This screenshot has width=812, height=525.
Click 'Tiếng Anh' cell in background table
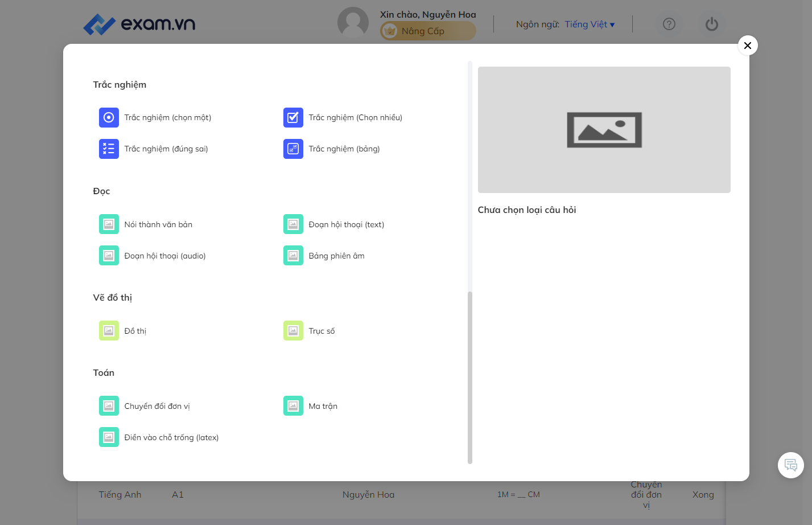120,495
